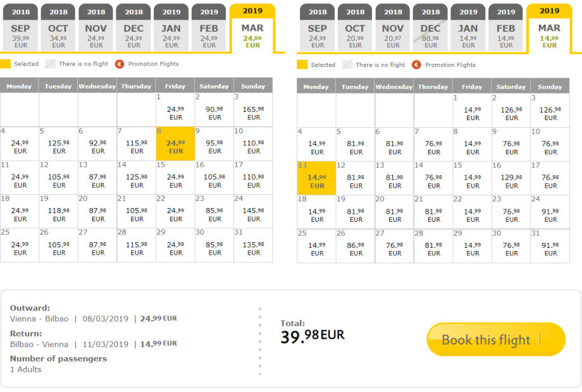Select outward March 31 priced 135.98 EUR
The image size is (582, 392).
253,245
